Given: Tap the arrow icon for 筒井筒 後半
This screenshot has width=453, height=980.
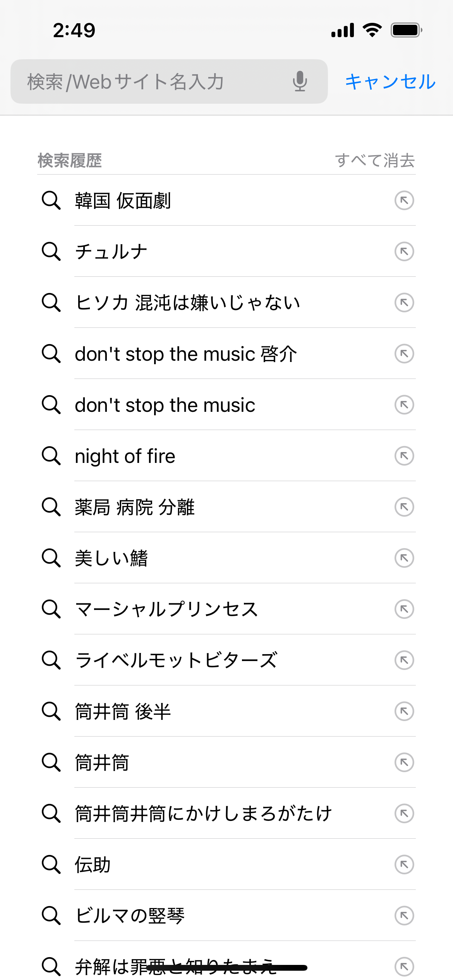Looking at the screenshot, I should point(404,711).
